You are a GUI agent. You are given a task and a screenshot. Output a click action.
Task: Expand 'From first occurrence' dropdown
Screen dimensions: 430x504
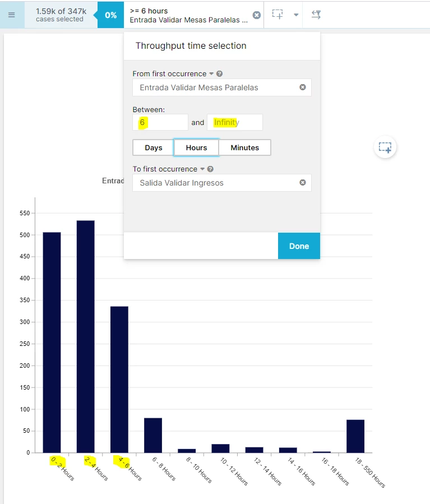pyautogui.click(x=211, y=74)
